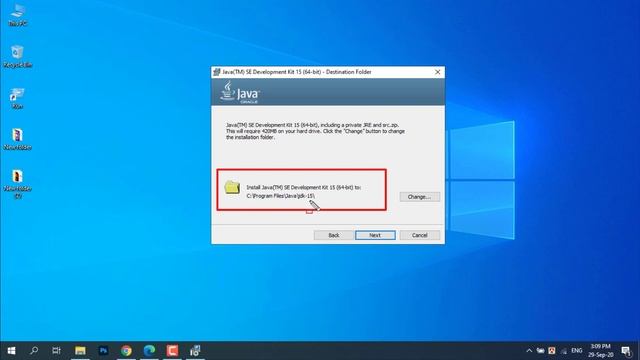This screenshot has width=640, height=360.
Task: Cancel the Java SE Development Kit installation
Action: (420, 235)
